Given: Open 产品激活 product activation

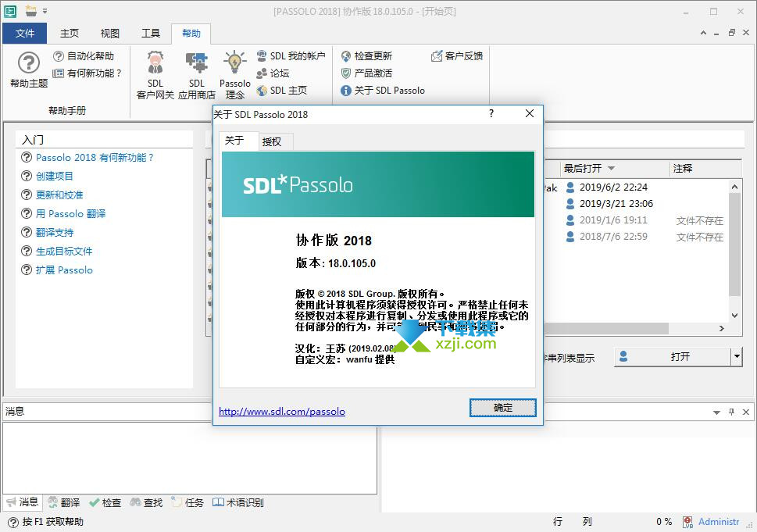Looking at the screenshot, I should [367, 73].
